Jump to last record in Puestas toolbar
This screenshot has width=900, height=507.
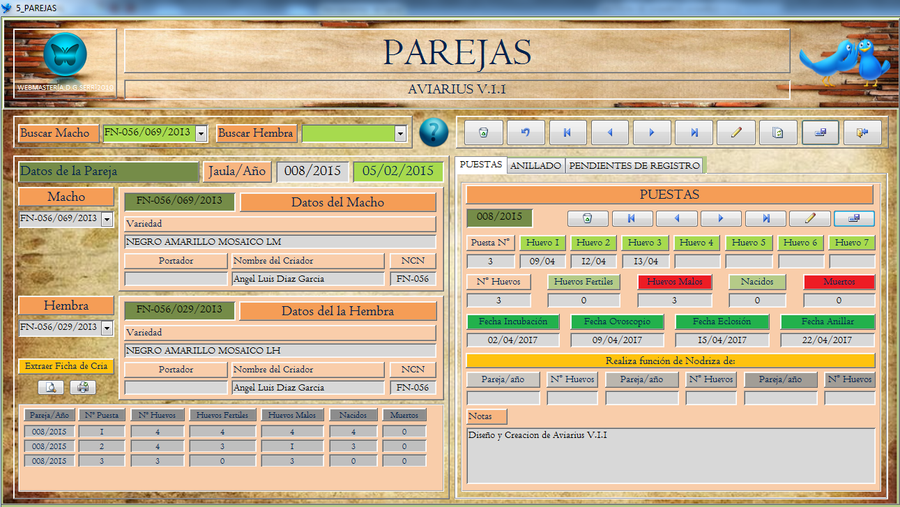(765, 218)
